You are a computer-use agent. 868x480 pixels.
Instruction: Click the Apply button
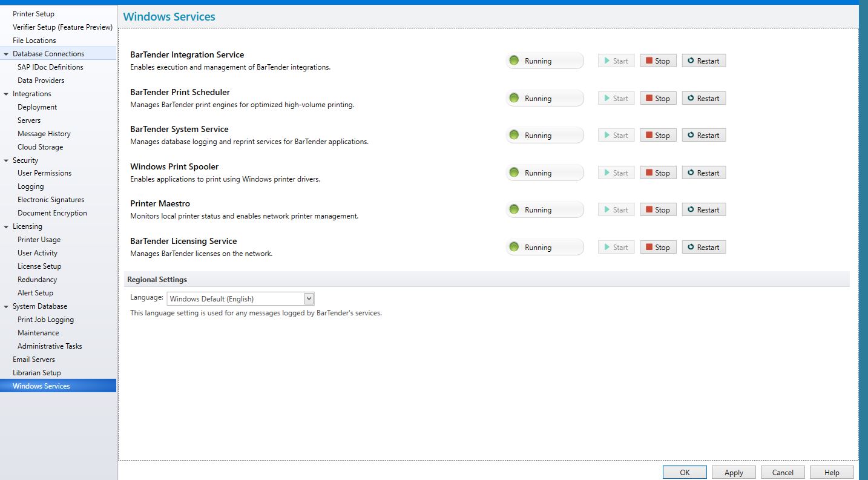click(x=734, y=473)
